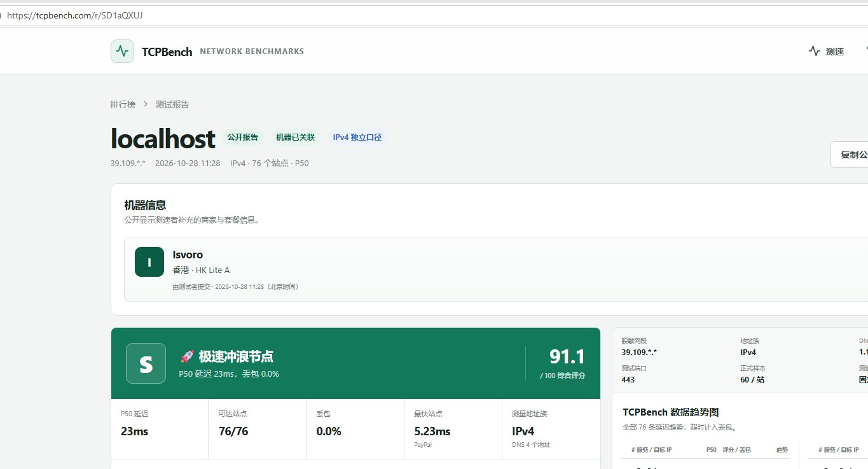Click the S grade badge
Viewport: 868px width, 469px height.
146,363
